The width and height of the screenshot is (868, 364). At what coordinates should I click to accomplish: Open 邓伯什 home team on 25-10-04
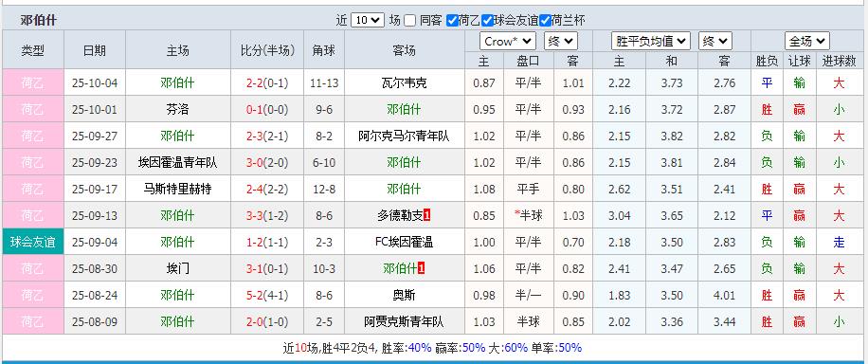click(178, 83)
